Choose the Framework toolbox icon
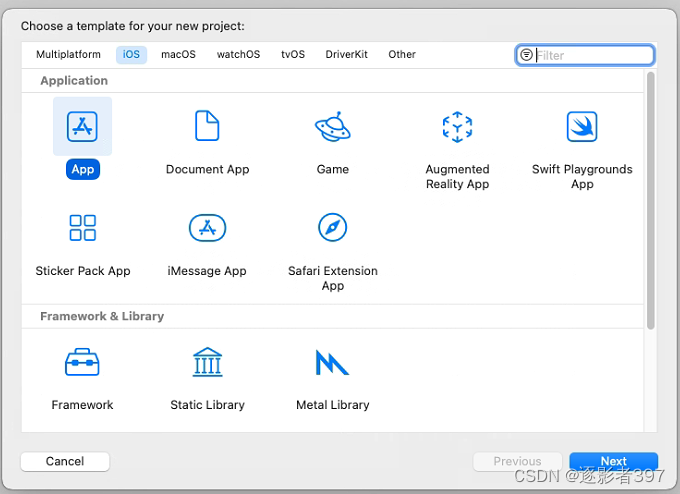680x494 pixels. (82, 362)
